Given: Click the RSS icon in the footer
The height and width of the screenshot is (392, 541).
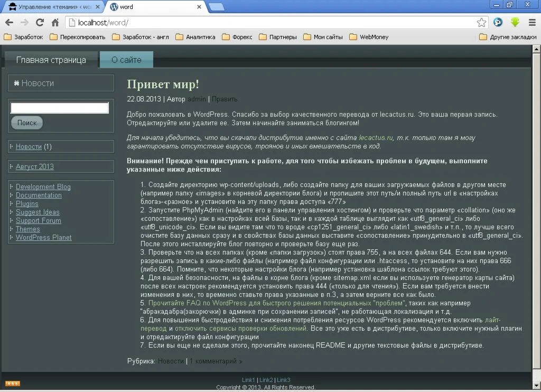Looking at the screenshot, I should (13, 383).
